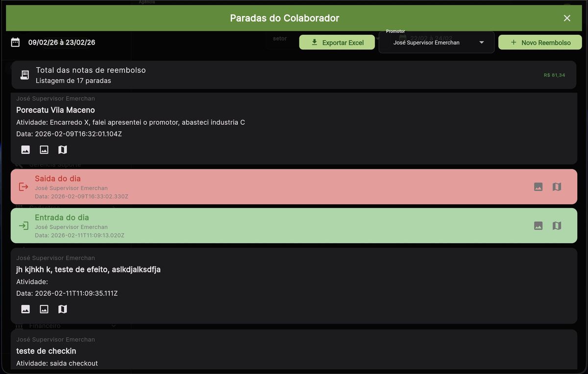View the photo for Entrada do dia
Image resolution: width=588 pixels, height=374 pixels.
pyautogui.click(x=538, y=226)
